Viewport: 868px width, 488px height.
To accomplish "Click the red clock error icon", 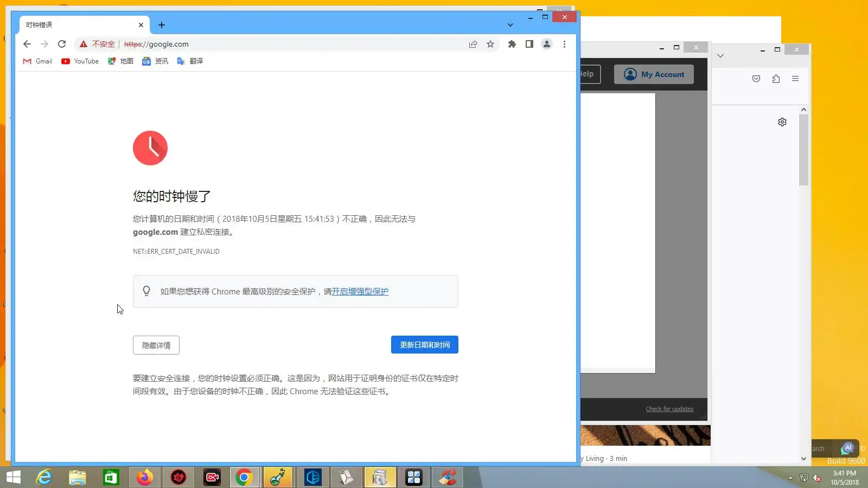I will 150,148.
